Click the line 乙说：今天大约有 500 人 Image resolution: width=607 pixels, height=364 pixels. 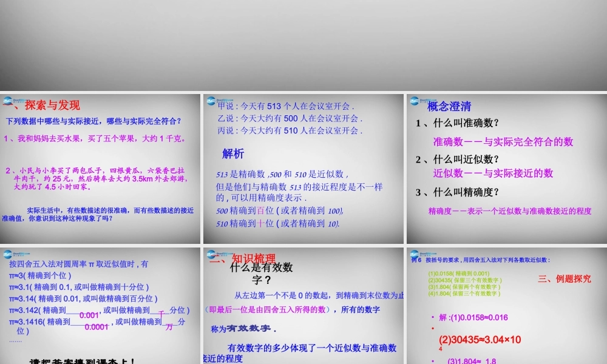290,118
